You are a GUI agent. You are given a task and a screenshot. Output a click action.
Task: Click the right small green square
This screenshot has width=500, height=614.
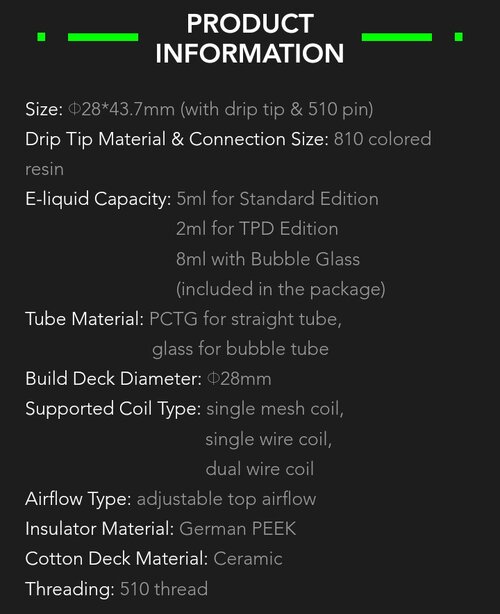point(458,37)
